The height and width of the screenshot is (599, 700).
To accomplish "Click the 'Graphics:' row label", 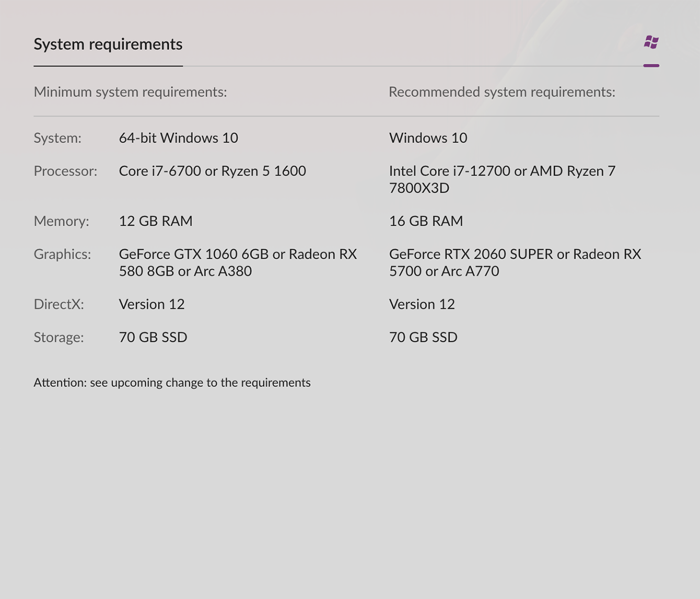I will click(62, 254).
